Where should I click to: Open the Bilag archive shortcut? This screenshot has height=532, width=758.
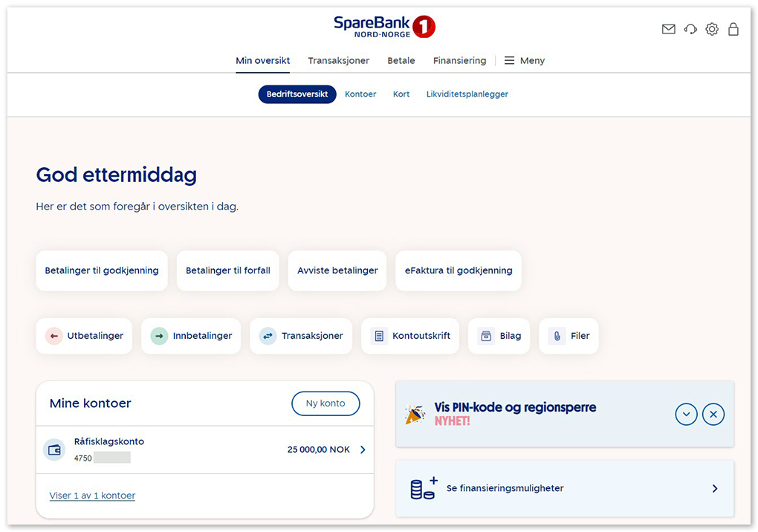(499, 336)
